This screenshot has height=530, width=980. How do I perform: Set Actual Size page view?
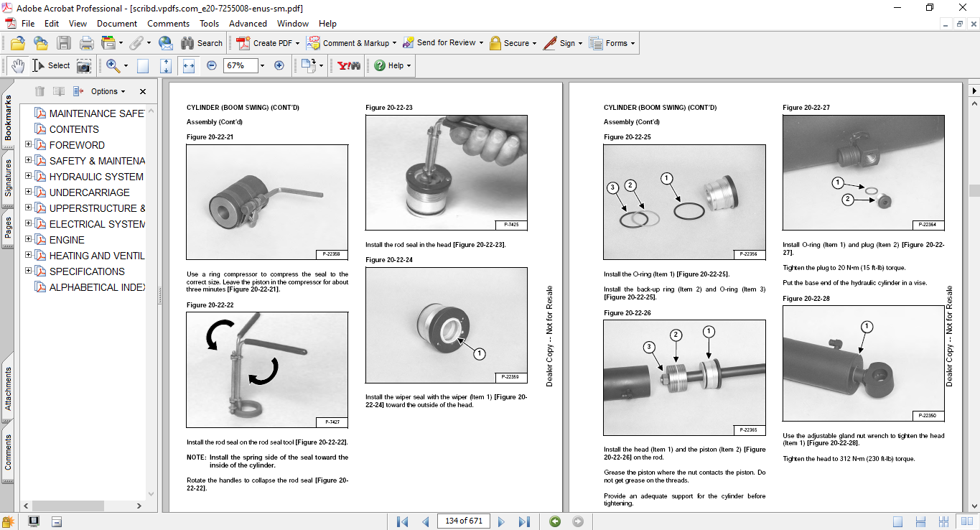point(143,65)
